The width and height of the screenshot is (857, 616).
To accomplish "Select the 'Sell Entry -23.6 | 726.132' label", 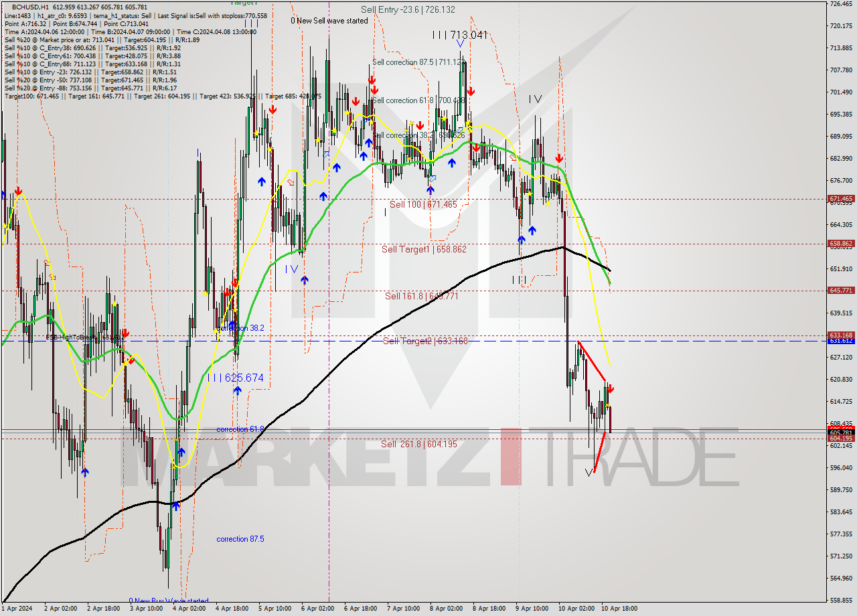I will (408, 9).
